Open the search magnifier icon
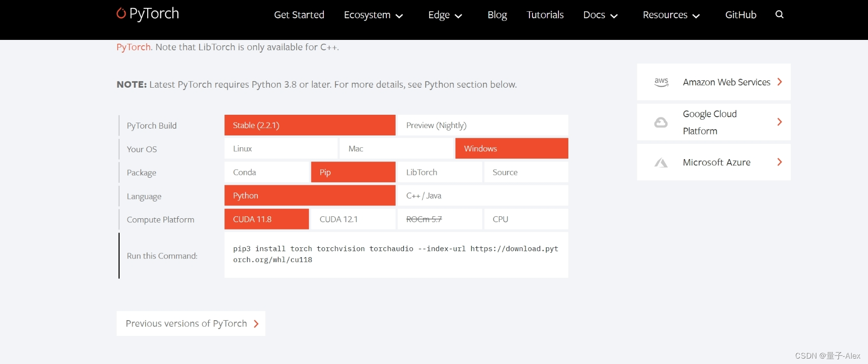 pyautogui.click(x=779, y=14)
